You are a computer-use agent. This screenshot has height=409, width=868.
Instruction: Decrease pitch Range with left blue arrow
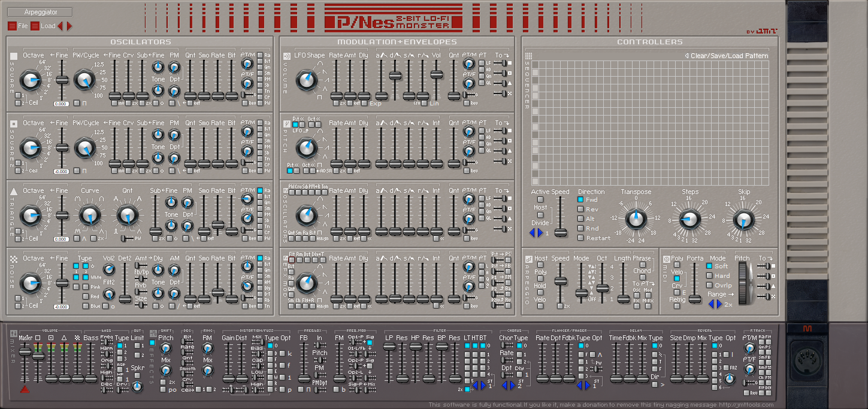point(712,304)
